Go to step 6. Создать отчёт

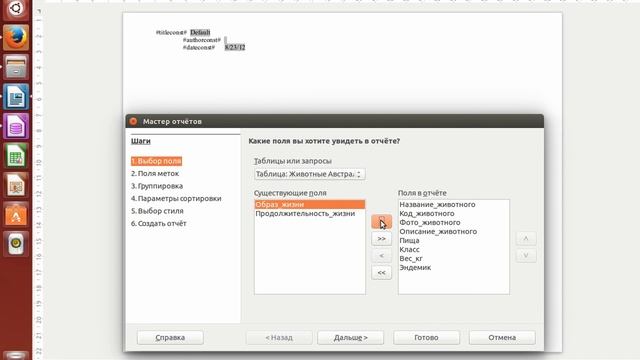(158, 224)
